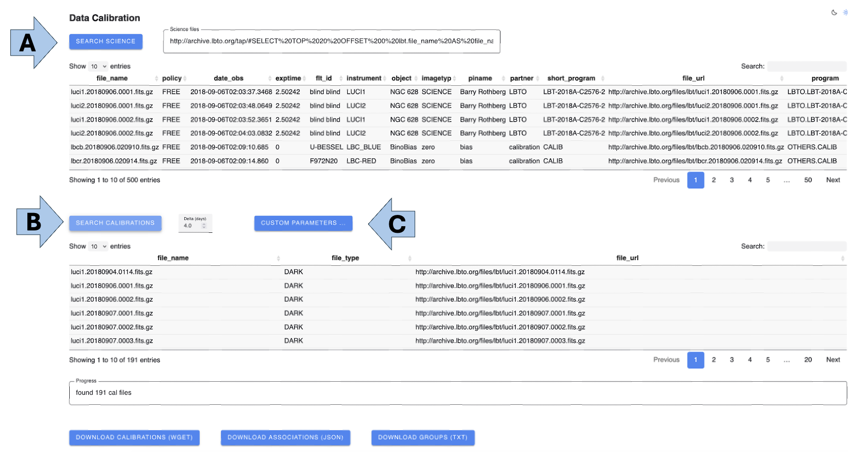The width and height of the screenshot is (868, 459).
Task: Open Custom Parameters dialog
Action: (x=303, y=223)
